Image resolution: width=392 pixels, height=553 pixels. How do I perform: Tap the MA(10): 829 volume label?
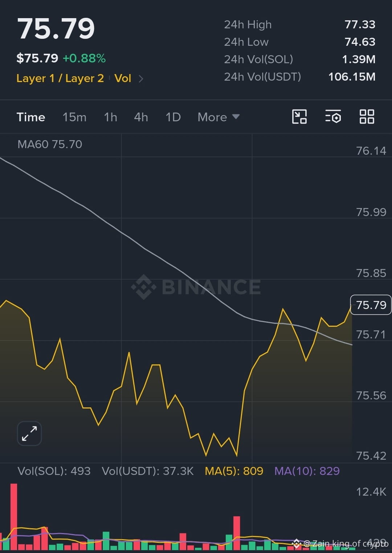tap(307, 471)
